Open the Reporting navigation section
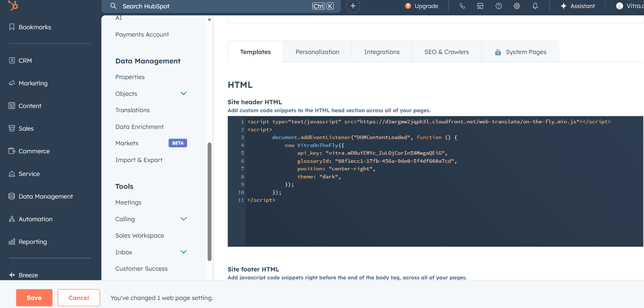 tap(28, 242)
